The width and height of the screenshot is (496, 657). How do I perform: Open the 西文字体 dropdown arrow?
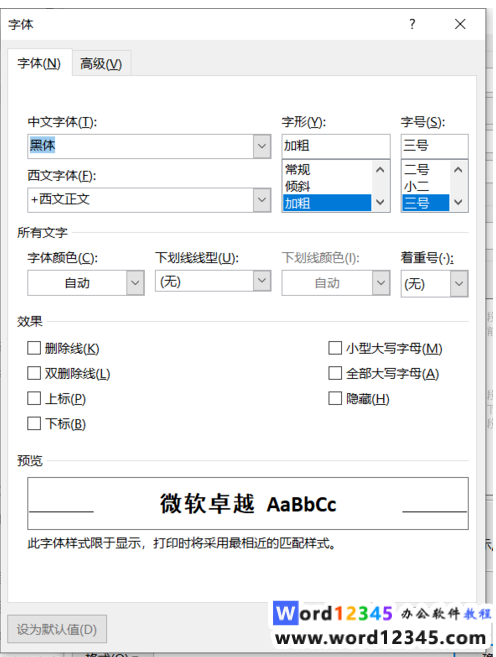262,199
